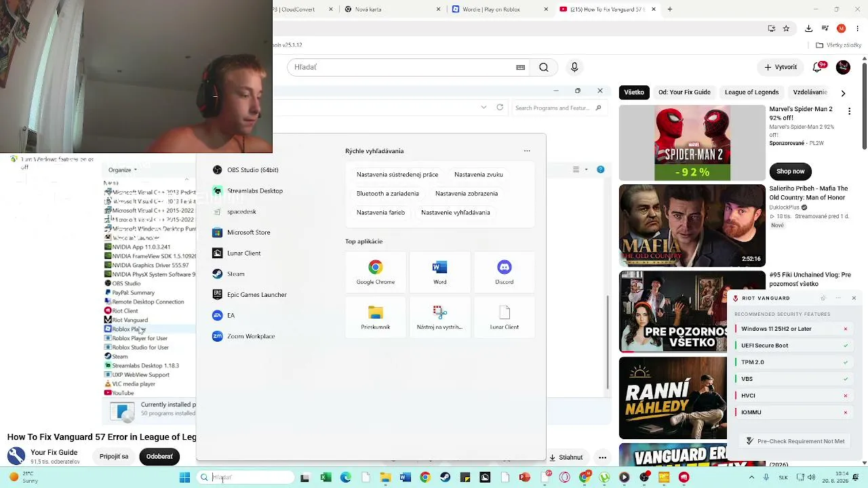
Task: Expand the address bar history dropdown
Action: tap(484, 107)
